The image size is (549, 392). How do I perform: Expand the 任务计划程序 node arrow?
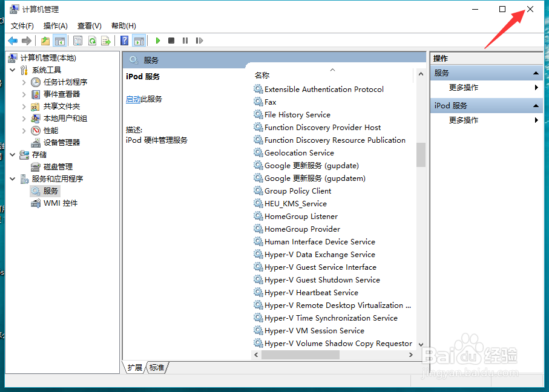(24, 82)
